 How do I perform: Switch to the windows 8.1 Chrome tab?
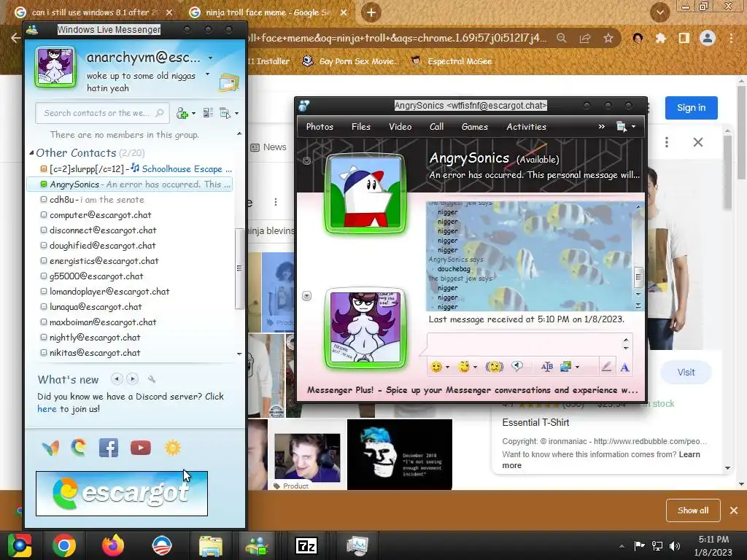93,12
